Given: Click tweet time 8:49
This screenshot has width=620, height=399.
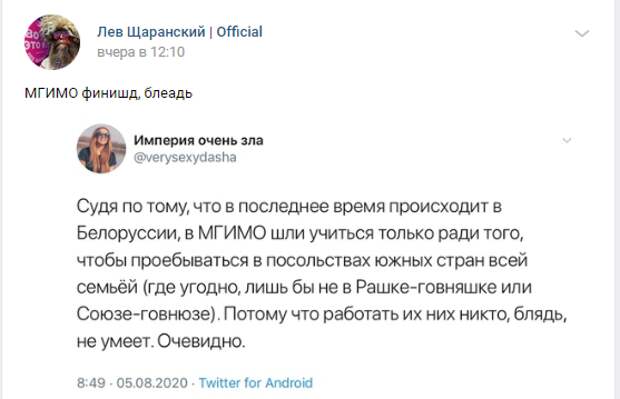Looking at the screenshot, I should tap(91, 383).
